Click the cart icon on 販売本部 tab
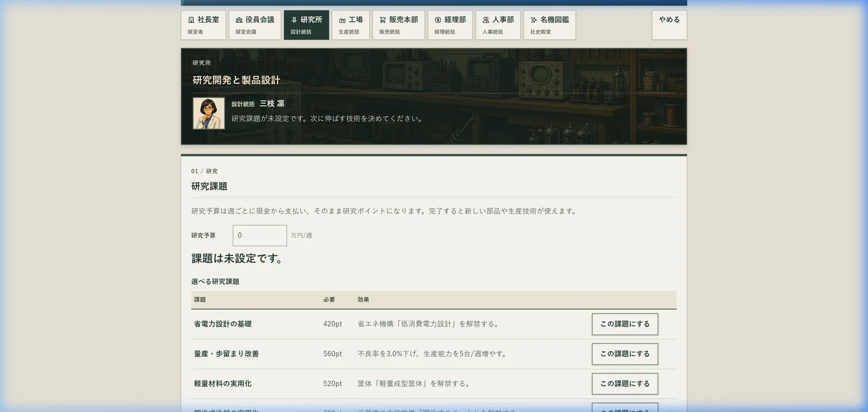Screen dimensions: 868x412 tap(382, 20)
